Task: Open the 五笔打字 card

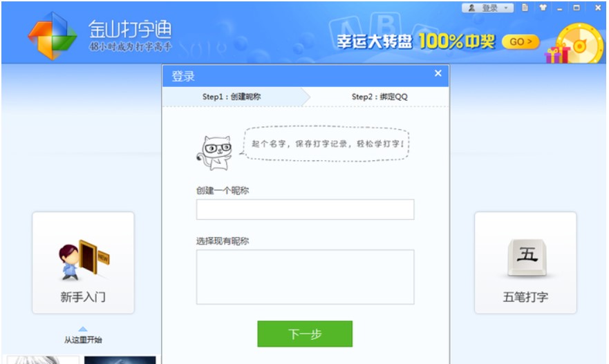Action: click(x=525, y=262)
